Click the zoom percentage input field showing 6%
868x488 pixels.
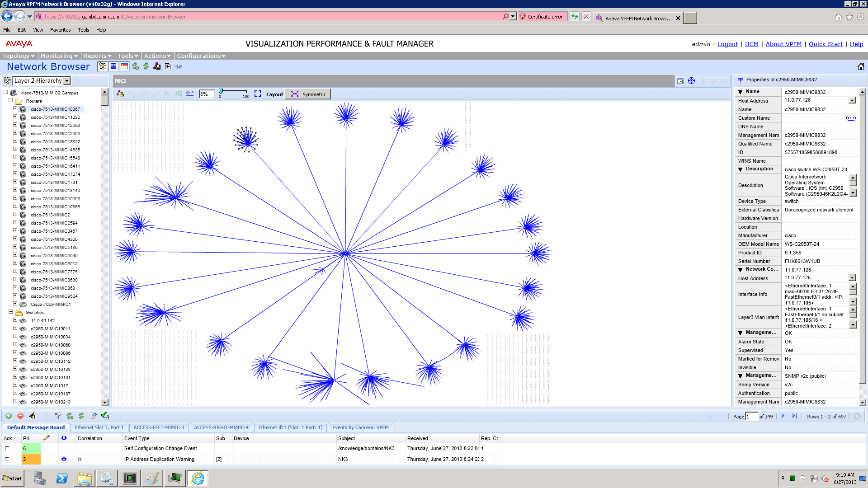[207, 94]
